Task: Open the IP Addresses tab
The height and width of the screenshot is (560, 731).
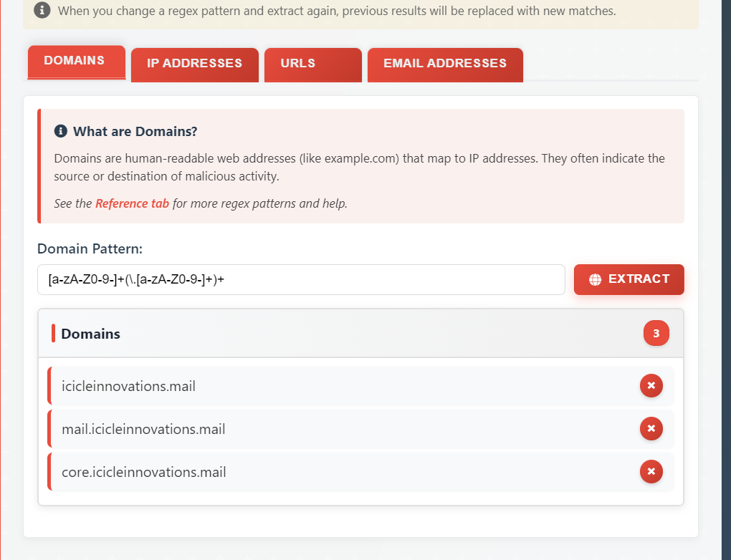Action: (195, 64)
